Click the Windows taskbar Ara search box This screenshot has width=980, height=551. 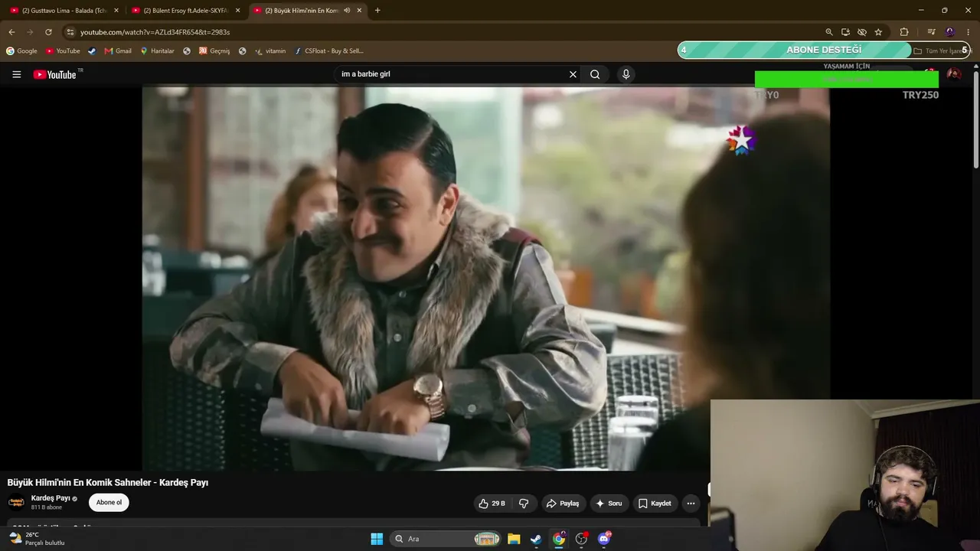tap(446, 539)
